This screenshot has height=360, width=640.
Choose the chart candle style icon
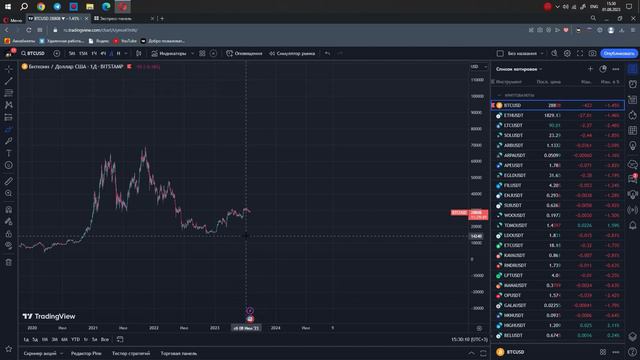[x=139, y=53]
